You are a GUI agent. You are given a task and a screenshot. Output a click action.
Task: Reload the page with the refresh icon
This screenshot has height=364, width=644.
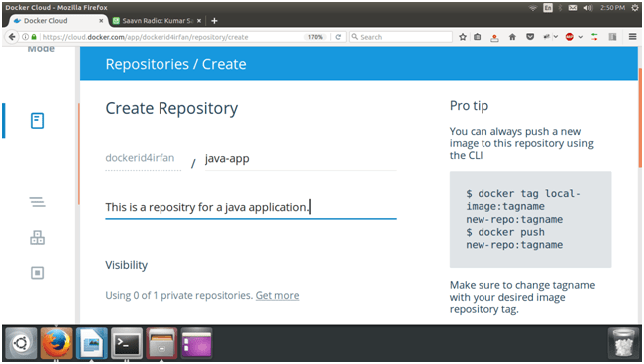click(x=338, y=37)
